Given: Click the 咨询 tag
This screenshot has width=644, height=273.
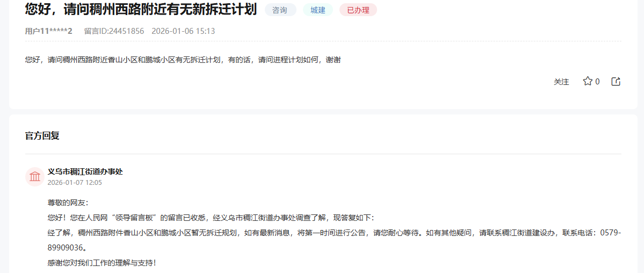Looking at the screenshot, I should click(280, 10).
